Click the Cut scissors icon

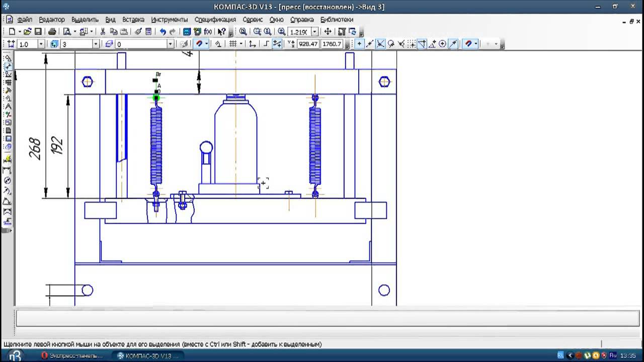coord(103,32)
